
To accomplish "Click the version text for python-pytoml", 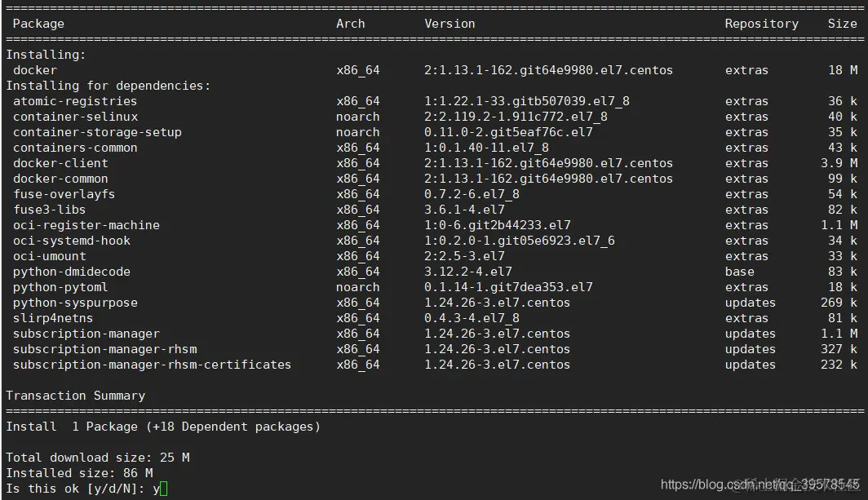I will click(x=508, y=287).
